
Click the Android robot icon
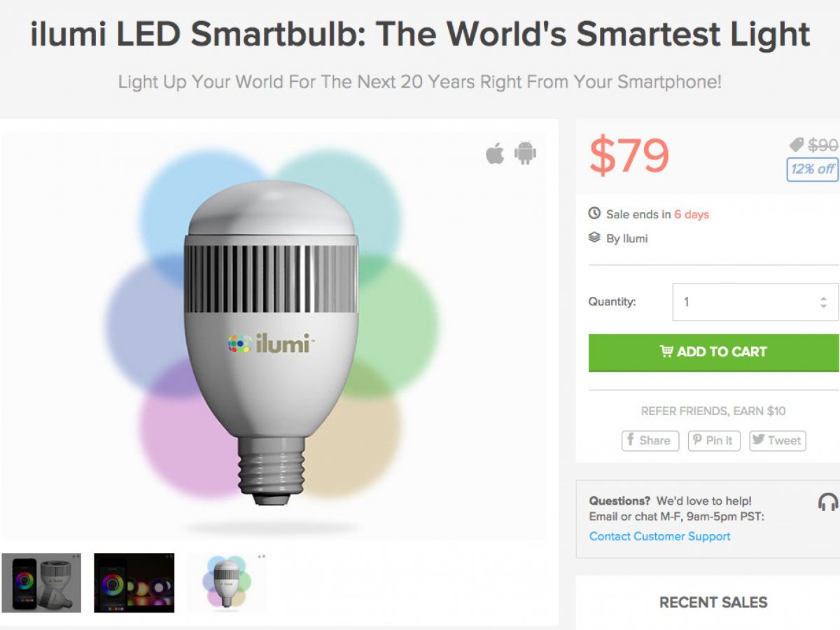tap(525, 153)
